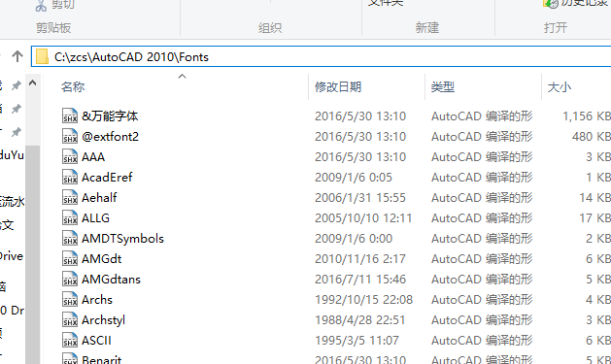
Task: Click the size 14 KB of Aehalf
Action: (594, 198)
